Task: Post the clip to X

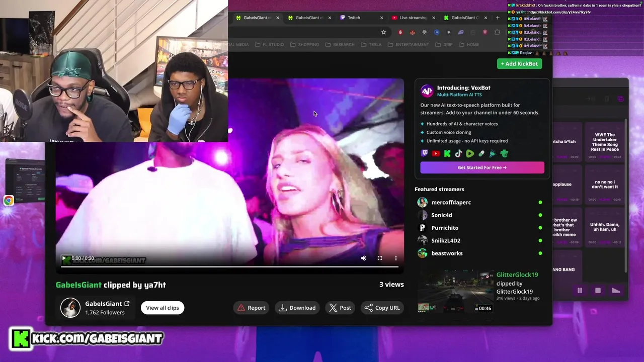Action: click(340, 308)
